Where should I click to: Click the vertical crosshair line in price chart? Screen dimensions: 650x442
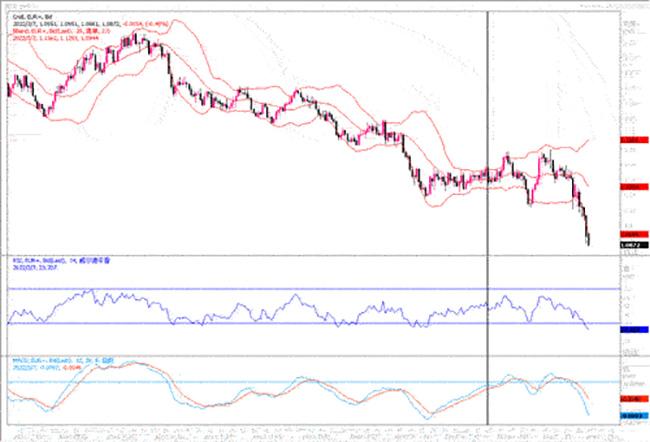[487, 100]
